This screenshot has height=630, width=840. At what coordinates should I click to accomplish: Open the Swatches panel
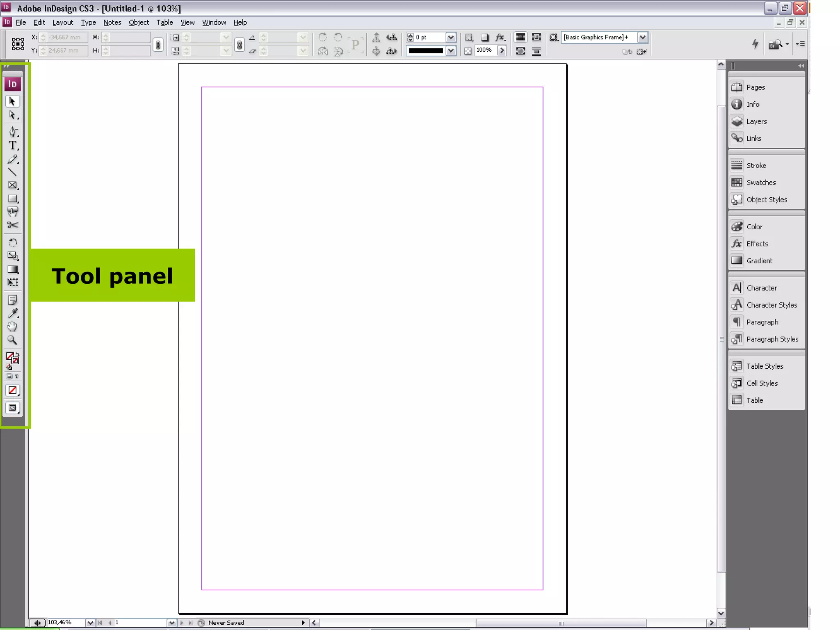(760, 183)
